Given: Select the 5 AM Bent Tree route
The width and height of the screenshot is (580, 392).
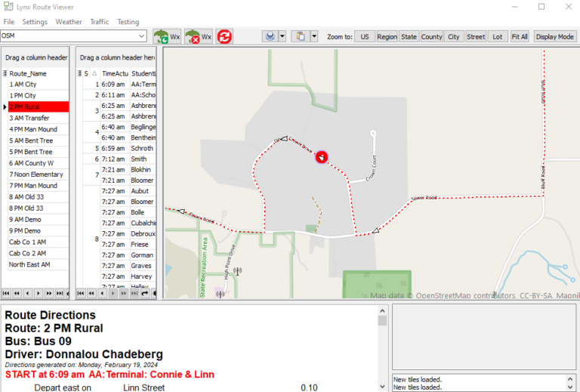Looking at the screenshot, I should [x=31, y=140].
